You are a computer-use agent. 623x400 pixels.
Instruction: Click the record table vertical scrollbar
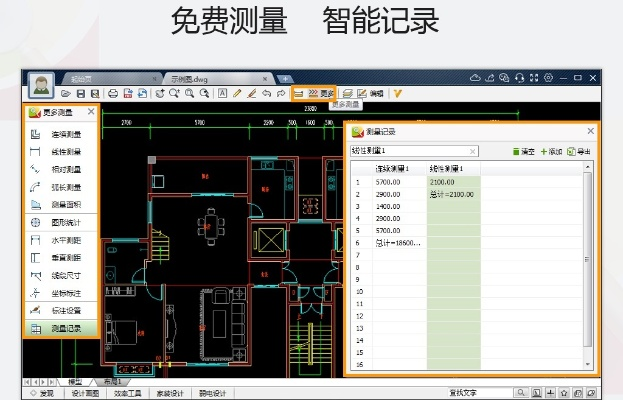click(588, 260)
